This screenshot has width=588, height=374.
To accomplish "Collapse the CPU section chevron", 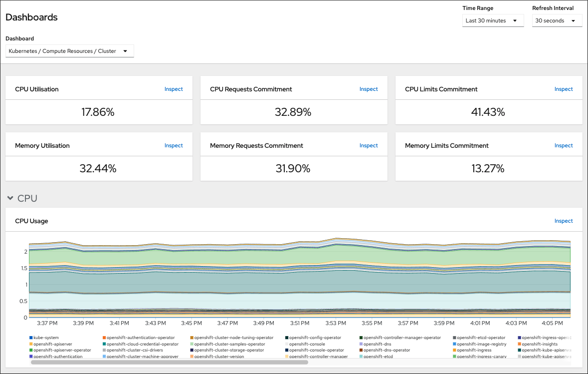I will 10,198.
